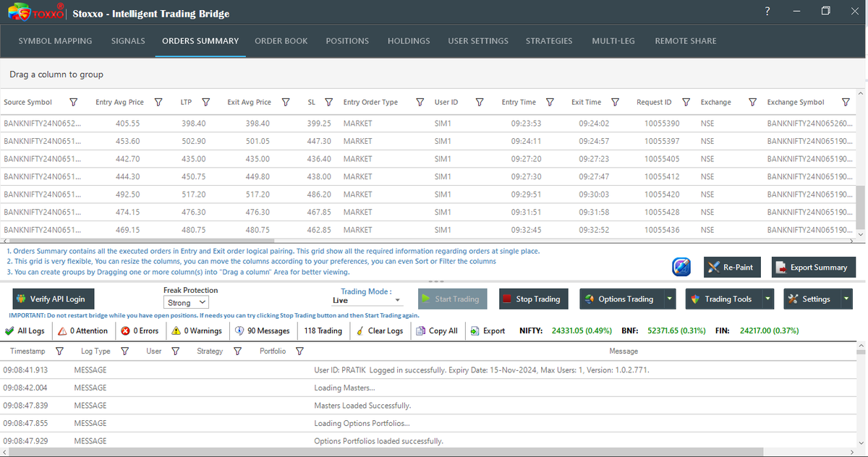The height and width of the screenshot is (457, 868).
Task: Click the Settings button
Action: 810,299
